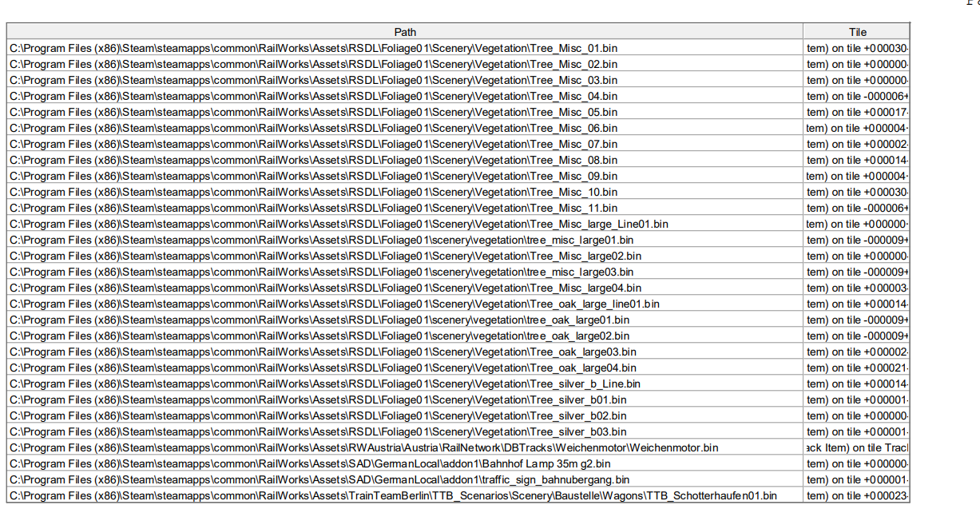This screenshot has width=980, height=509.
Task: Select the tree_misc_large01.bin path row
Action: click(x=405, y=240)
